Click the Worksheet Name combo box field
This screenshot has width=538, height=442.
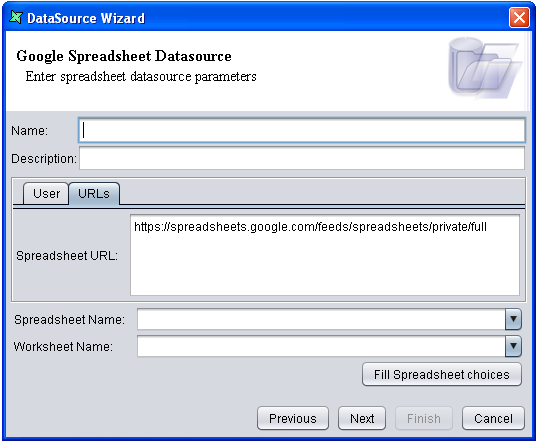[x=321, y=346]
